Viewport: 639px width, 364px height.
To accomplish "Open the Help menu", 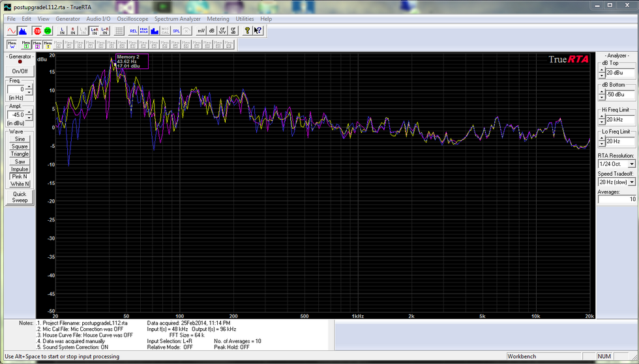I will [266, 19].
